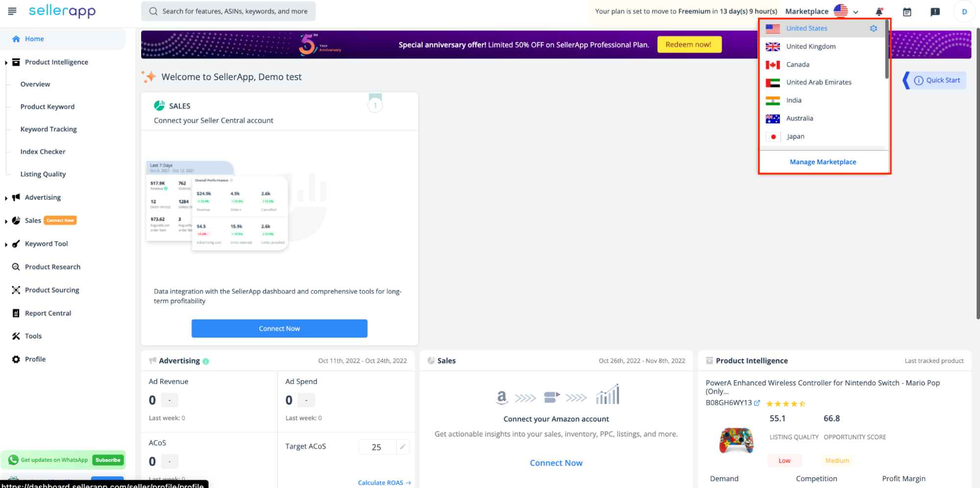Expand the Sales section arrow
The height and width of the screenshot is (488, 980).
click(6, 221)
